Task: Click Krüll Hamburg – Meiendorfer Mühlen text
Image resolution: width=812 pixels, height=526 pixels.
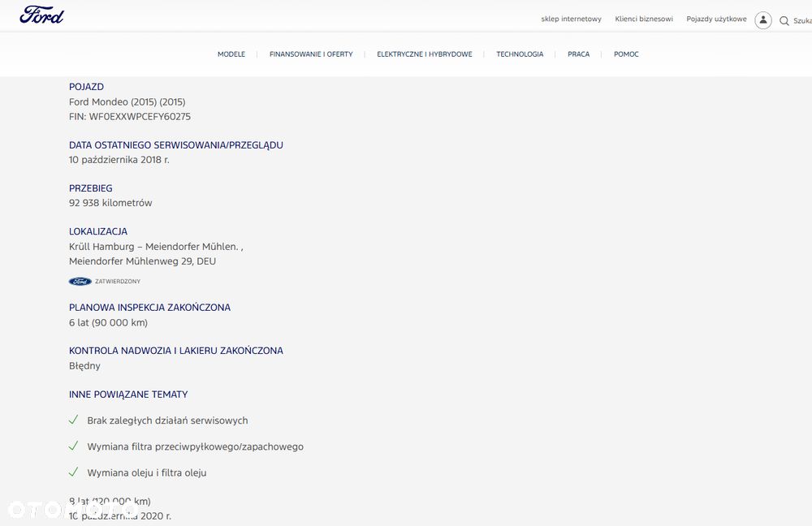Action: [153, 247]
